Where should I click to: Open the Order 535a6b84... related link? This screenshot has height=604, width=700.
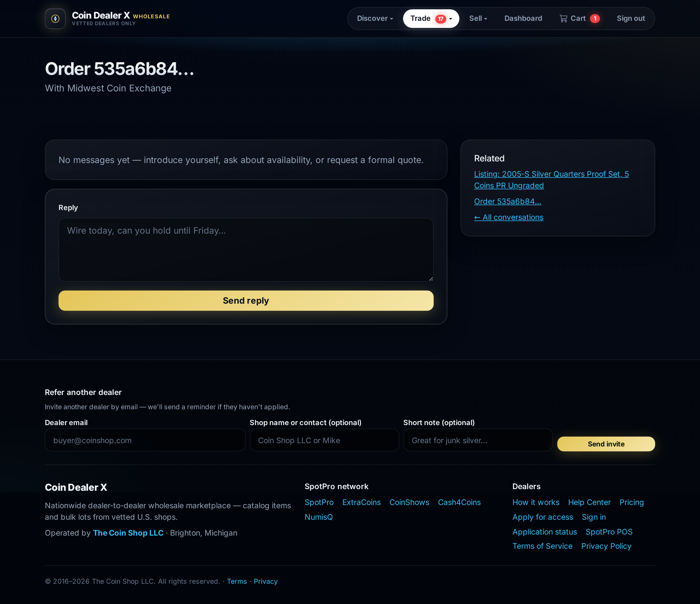(507, 201)
